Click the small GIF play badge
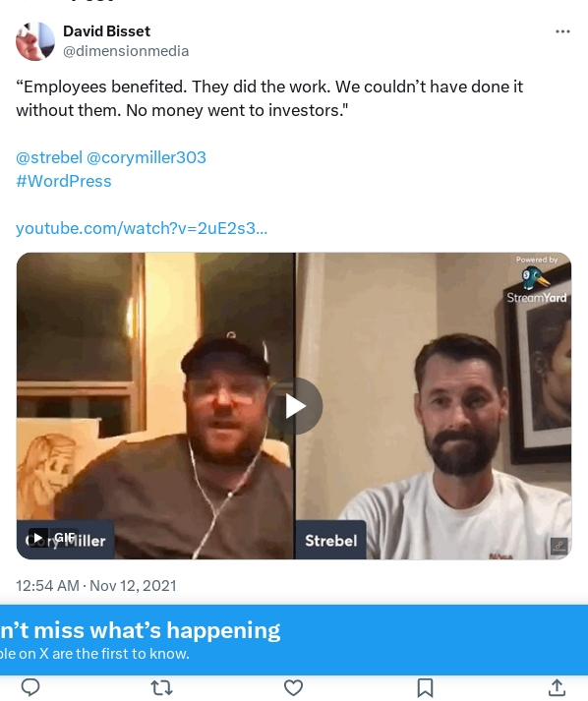The width and height of the screenshot is (588, 701). click(51, 537)
